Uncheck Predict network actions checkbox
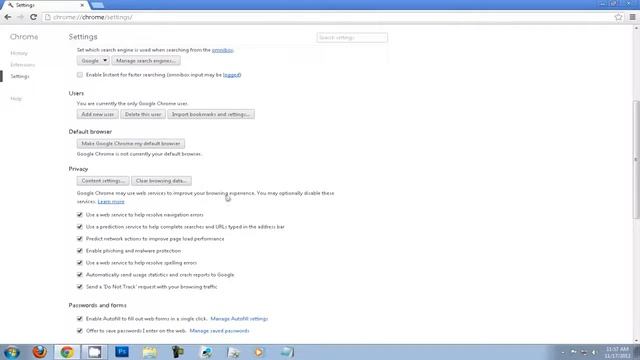Image resolution: width=640 pixels, height=360 pixels. 80,239
